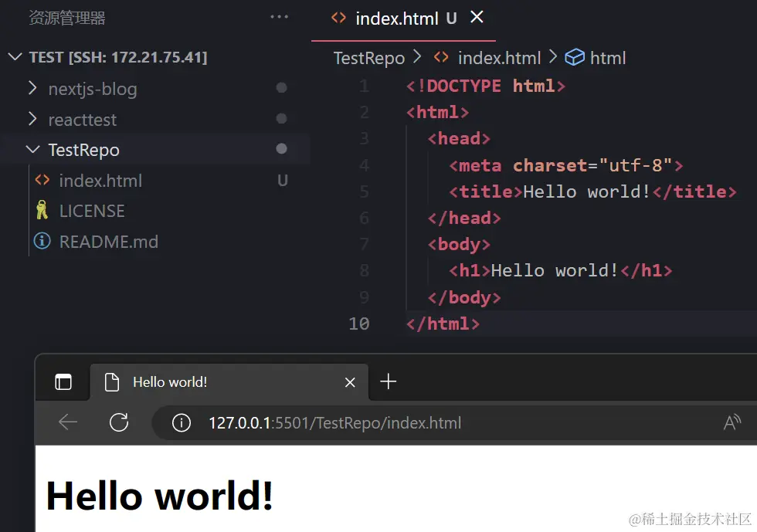Select the nextjs-blog folder name
The height and width of the screenshot is (532, 757).
click(93, 89)
